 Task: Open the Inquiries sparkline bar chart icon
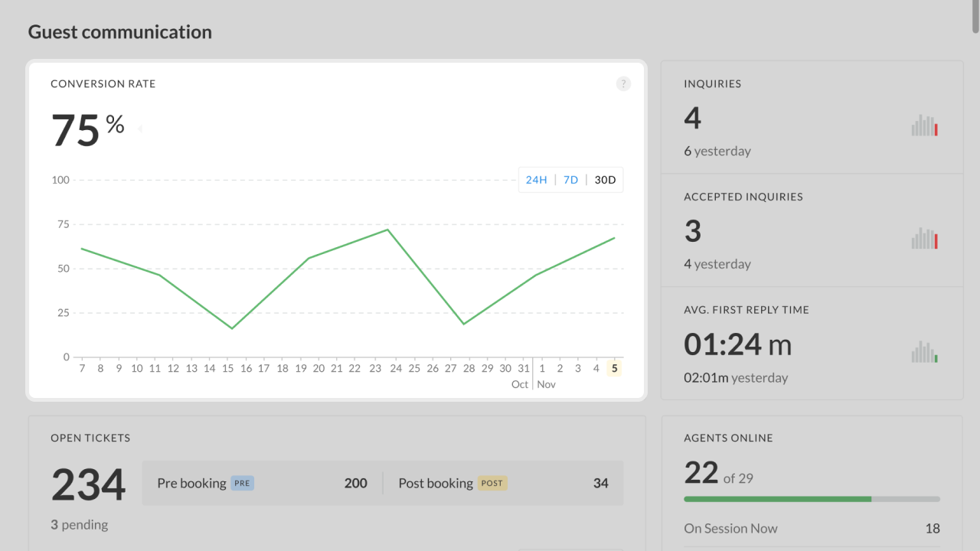point(924,126)
